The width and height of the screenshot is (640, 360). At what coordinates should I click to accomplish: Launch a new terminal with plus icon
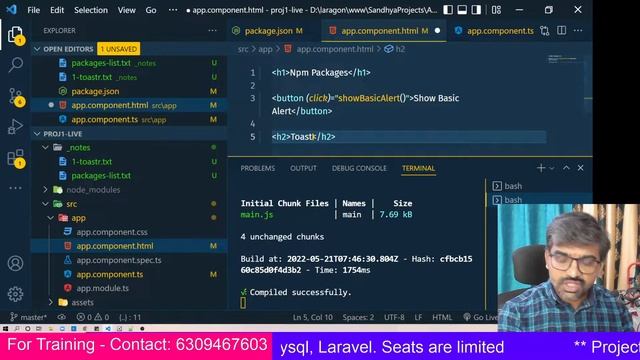tap(541, 168)
